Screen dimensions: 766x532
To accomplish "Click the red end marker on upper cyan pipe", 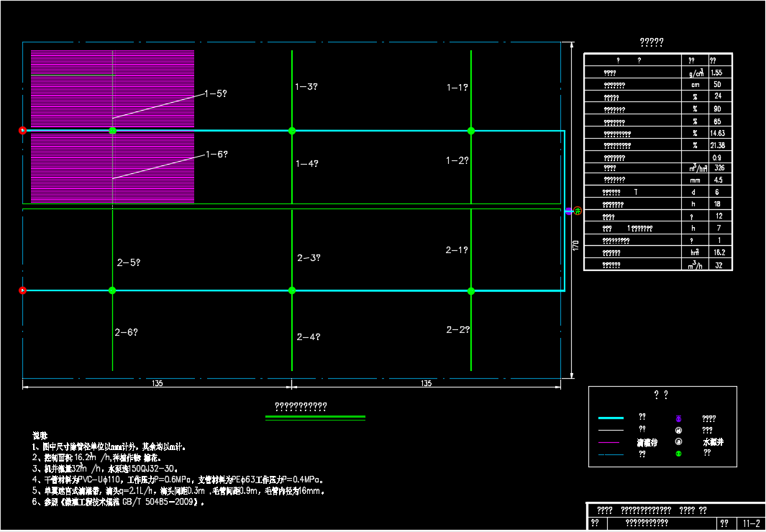I will (22, 131).
